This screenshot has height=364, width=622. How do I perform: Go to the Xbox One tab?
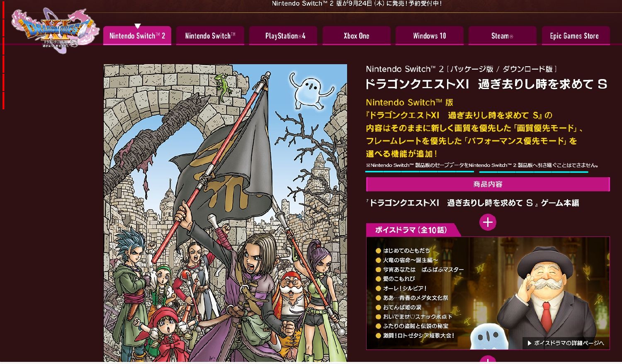[x=357, y=36]
